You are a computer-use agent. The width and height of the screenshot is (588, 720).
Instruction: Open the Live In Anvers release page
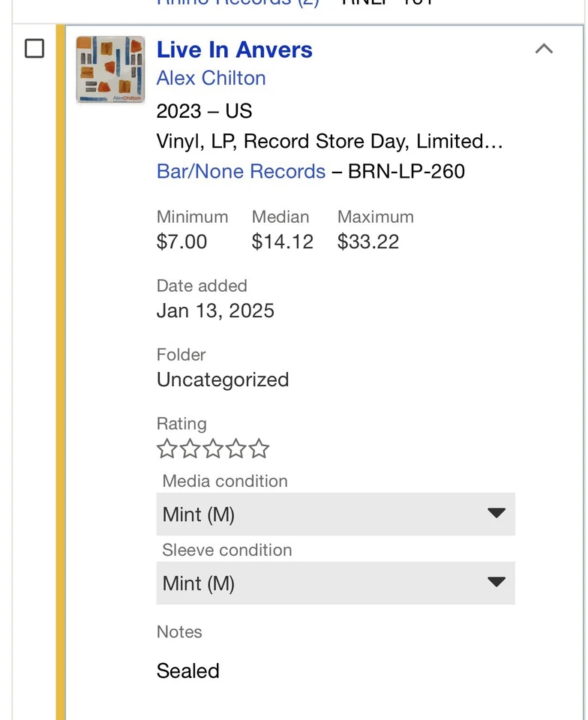[234, 50]
